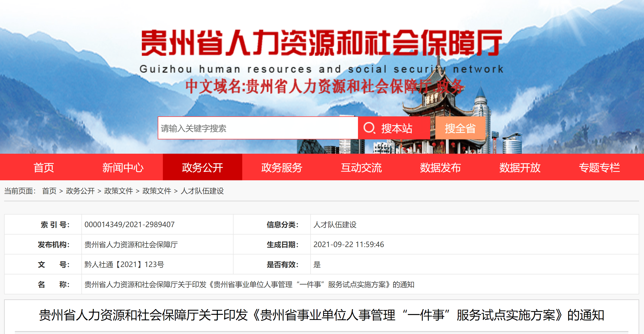Image resolution: width=644 pixels, height=334 pixels.
Task: Select index number 000014349/2021-2989407
Action: [130, 224]
